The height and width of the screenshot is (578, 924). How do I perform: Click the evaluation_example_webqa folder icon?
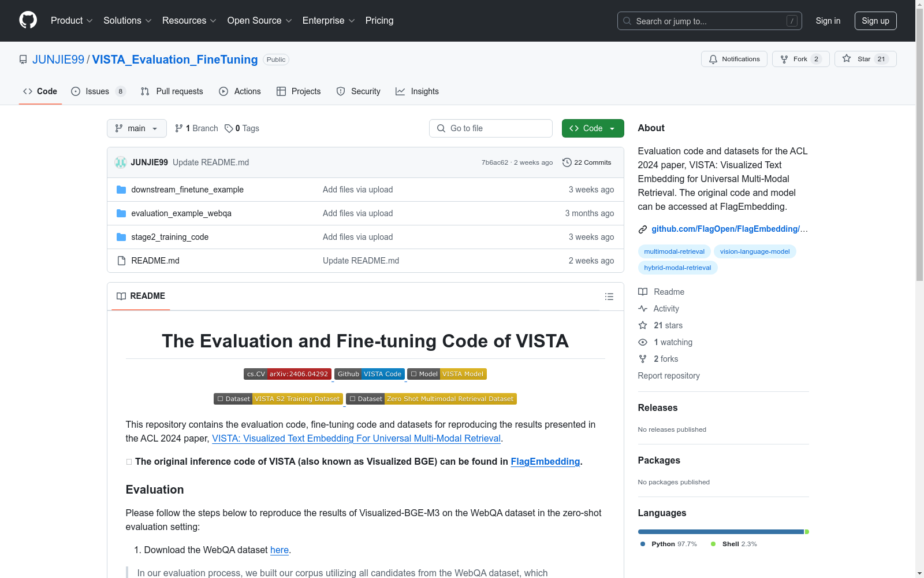[x=121, y=213]
